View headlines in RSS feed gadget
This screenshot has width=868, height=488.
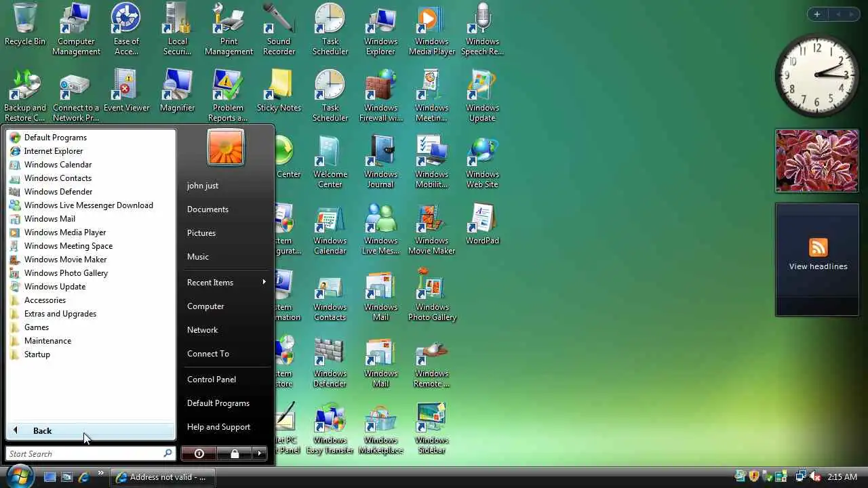pyautogui.click(x=818, y=266)
